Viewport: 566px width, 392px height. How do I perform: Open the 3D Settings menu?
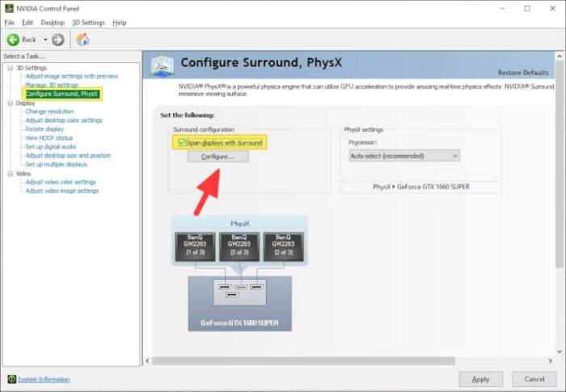click(88, 23)
